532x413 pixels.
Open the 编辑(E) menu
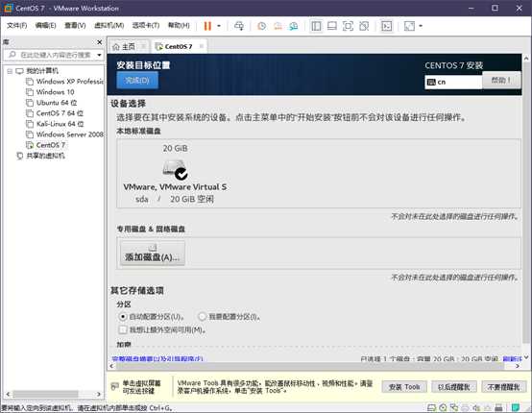click(x=45, y=25)
